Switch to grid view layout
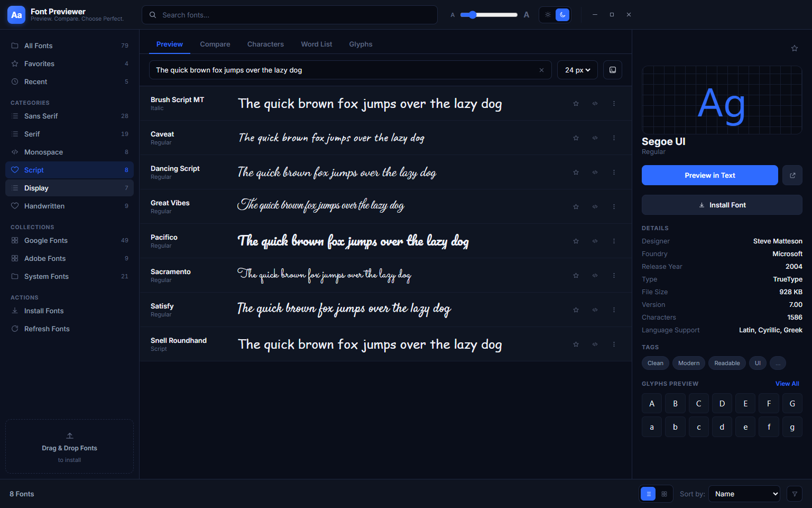Image resolution: width=812 pixels, height=508 pixels. click(664, 494)
